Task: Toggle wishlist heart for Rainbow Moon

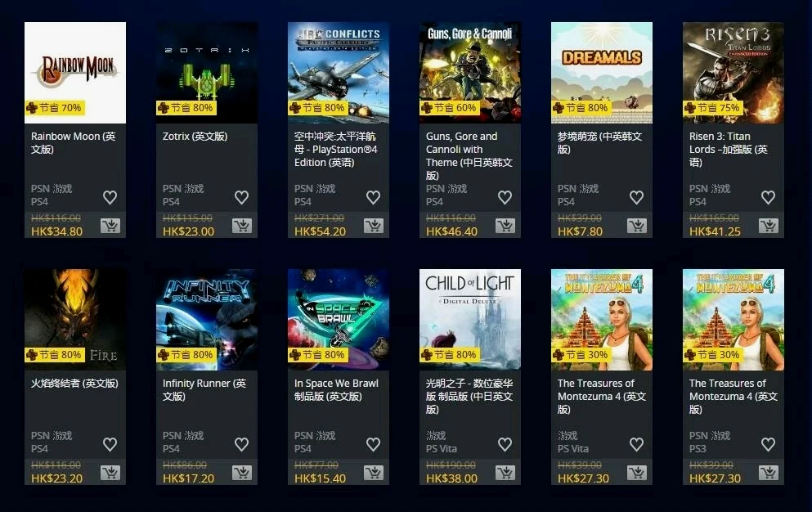Action: pos(110,197)
